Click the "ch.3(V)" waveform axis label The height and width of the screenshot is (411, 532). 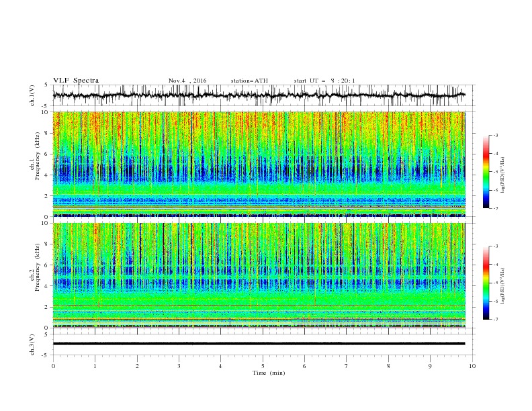click(x=32, y=345)
